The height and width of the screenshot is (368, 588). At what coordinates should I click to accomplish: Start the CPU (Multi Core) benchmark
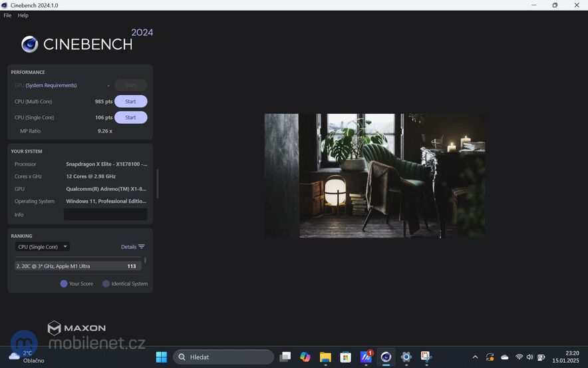tap(130, 102)
